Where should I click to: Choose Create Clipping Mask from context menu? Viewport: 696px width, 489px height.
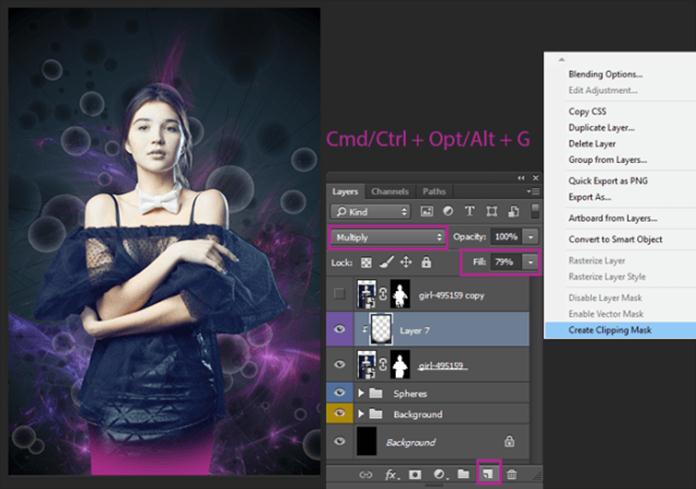[x=608, y=329]
